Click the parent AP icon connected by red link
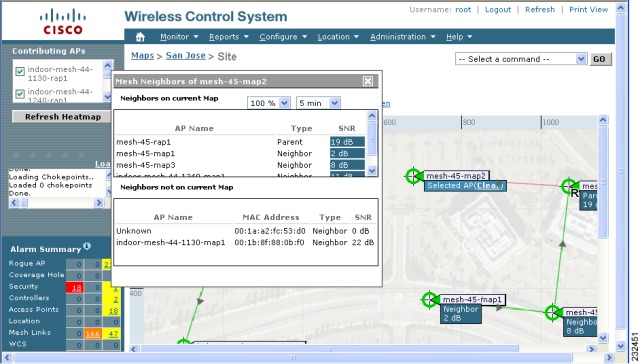The image size is (640, 364). pos(569,186)
